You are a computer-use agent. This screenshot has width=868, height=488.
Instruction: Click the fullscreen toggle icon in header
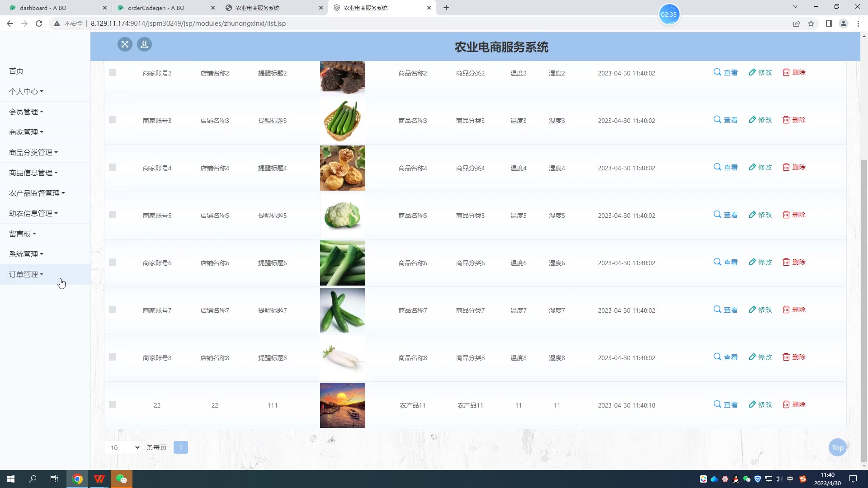tap(125, 44)
